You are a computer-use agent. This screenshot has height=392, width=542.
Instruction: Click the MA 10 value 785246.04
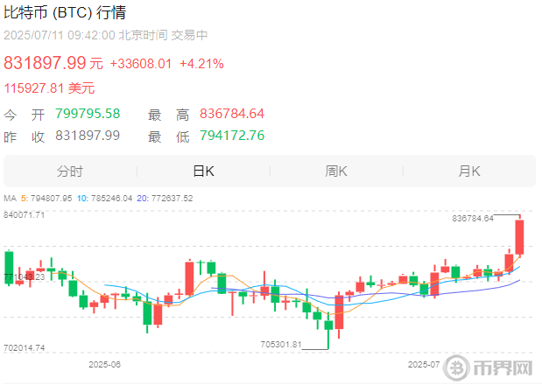tap(112, 199)
